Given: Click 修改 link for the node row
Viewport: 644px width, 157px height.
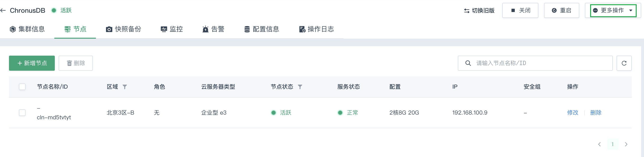Looking at the screenshot, I should [x=572, y=113].
